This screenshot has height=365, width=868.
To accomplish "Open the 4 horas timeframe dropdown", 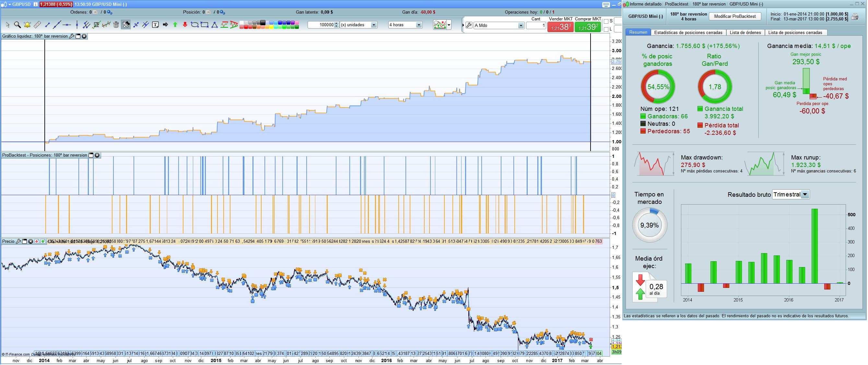I will (419, 25).
